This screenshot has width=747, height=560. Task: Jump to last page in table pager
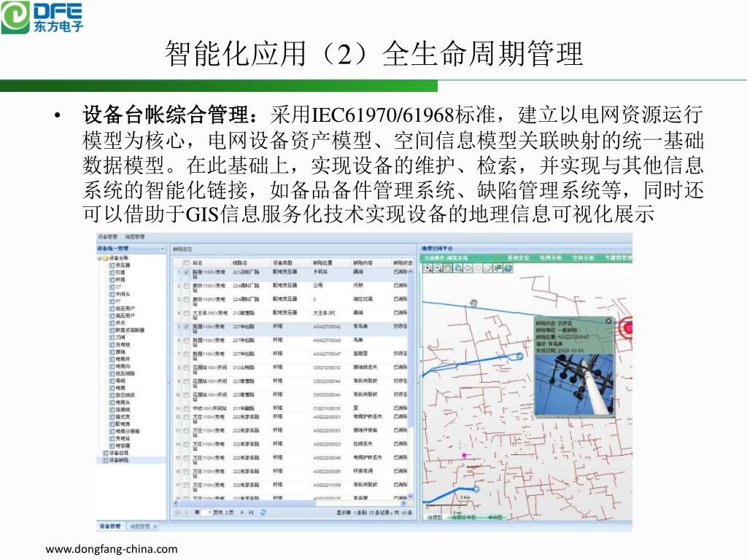tap(251, 513)
